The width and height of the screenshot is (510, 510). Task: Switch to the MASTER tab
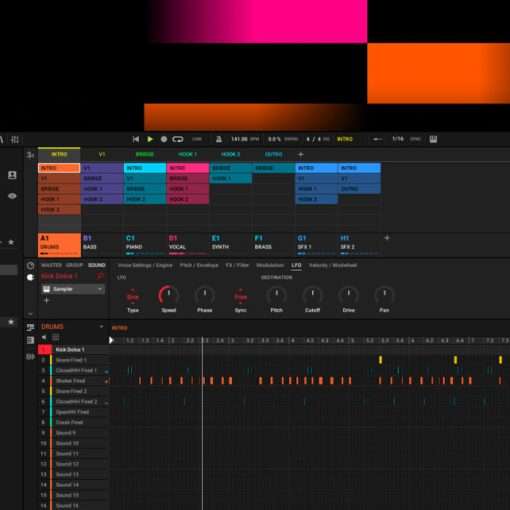point(51,265)
